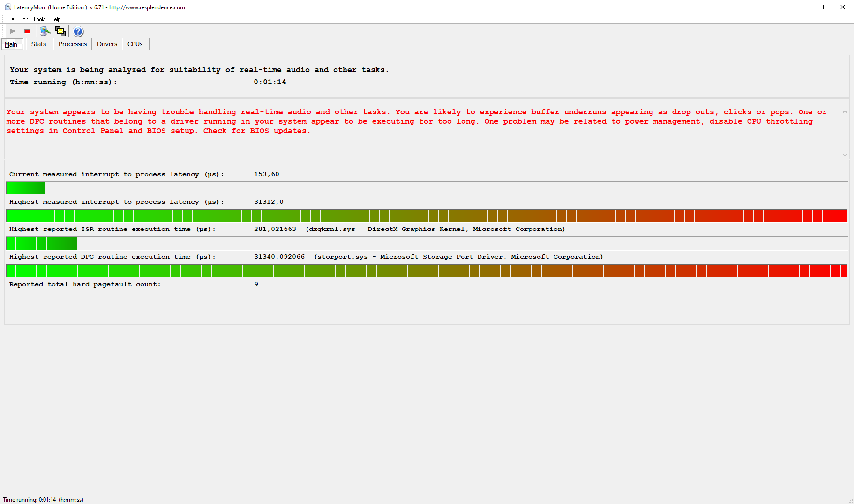Start monitoring with the green play button
This screenshot has width=854, height=504.
(x=13, y=31)
